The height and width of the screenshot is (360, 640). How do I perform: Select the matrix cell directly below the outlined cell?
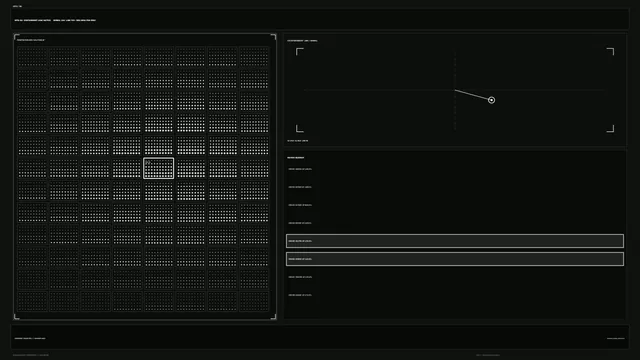158,190
